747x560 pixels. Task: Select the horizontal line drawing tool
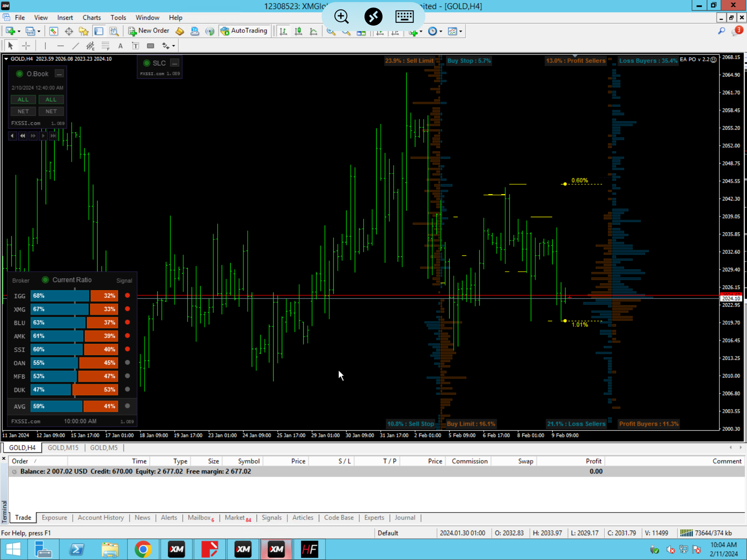(x=61, y=46)
